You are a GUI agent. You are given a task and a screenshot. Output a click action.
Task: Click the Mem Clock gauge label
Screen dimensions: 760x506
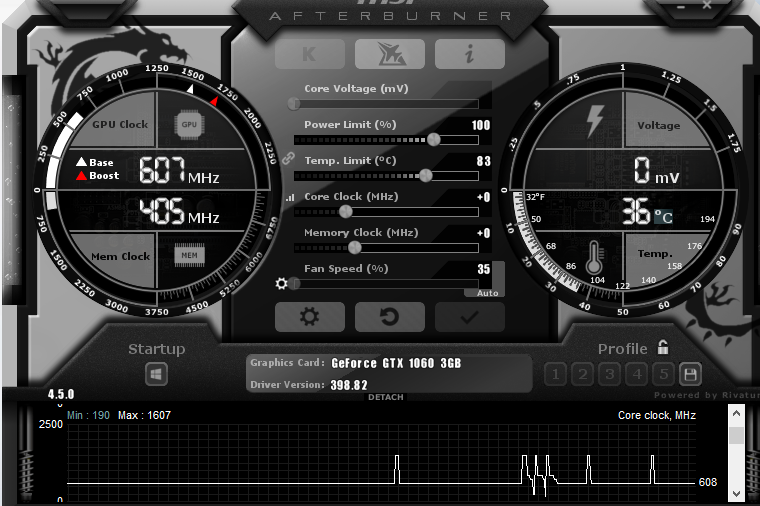pyautogui.click(x=121, y=256)
